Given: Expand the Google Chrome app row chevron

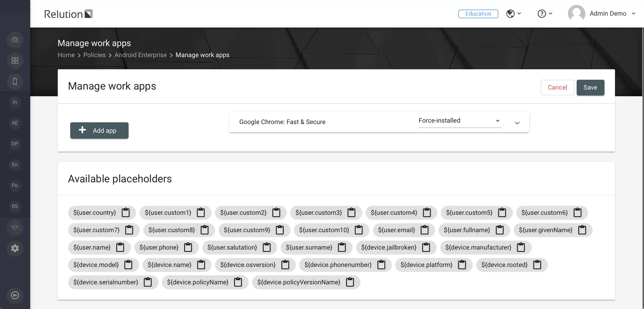Looking at the screenshot, I should coord(517,123).
